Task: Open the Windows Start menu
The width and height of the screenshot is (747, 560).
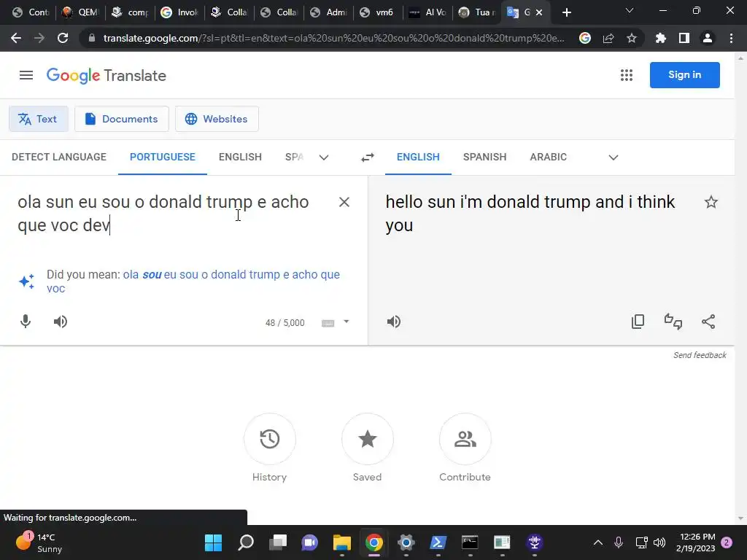Action: click(x=214, y=542)
